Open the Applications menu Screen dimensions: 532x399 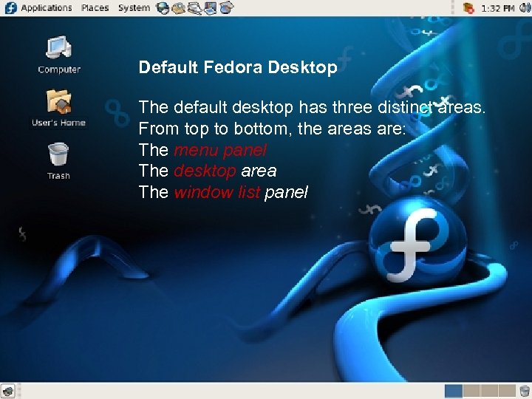(47, 8)
